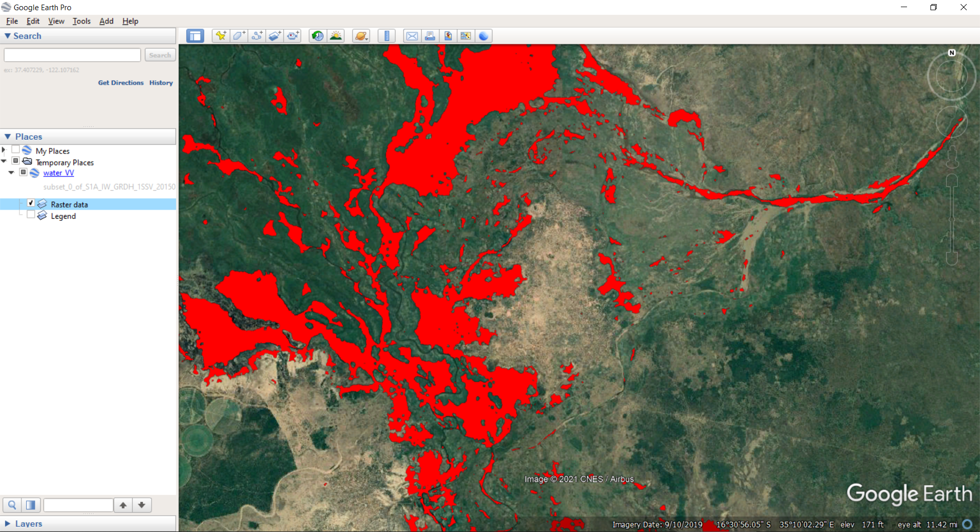Click the Print icon
The height and width of the screenshot is (532, 980).
tap(430, 36)
